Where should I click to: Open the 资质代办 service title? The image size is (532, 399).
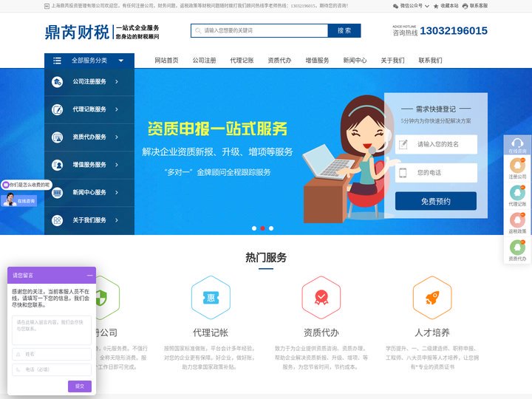[321, 332]
